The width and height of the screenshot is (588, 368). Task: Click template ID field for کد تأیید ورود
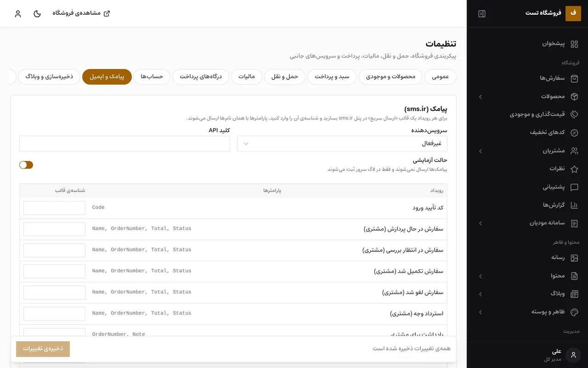click(54, 208)
